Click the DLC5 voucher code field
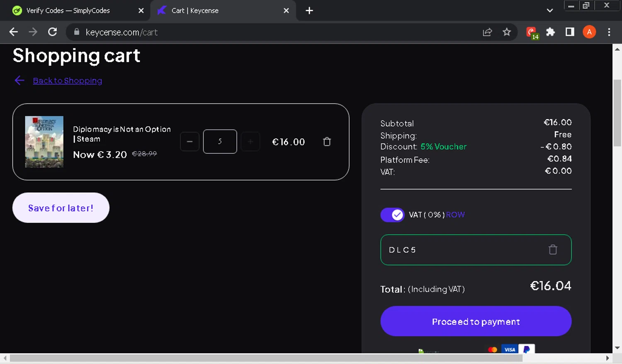Screen dimensions: 622x364 coord(476,250)
